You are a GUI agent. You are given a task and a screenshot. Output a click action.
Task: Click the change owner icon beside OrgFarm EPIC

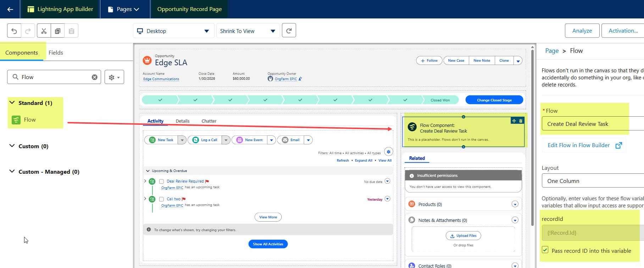pyautogui.click(x=300, y=79)
